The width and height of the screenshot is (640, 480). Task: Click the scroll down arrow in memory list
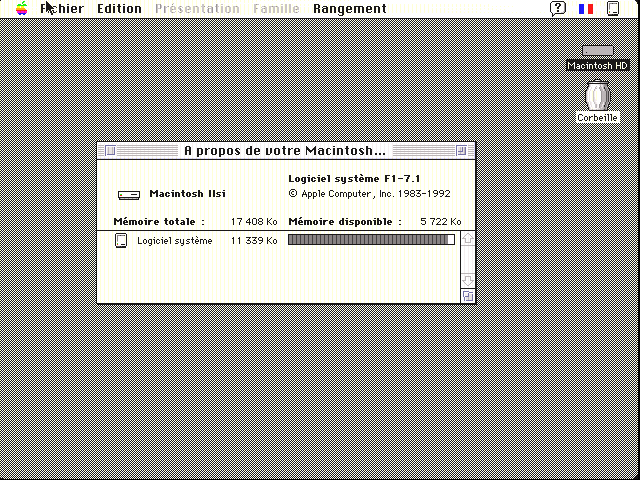[x=468, y=281]
